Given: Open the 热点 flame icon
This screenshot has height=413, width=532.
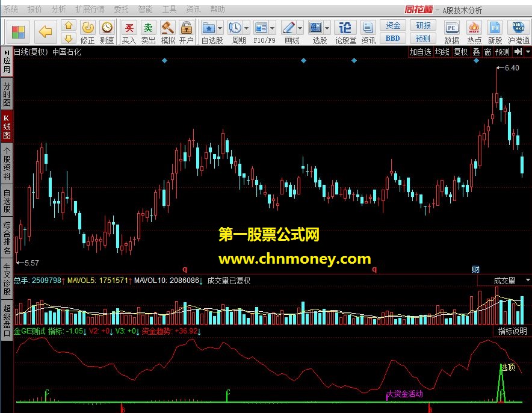Looking at the screenshot, I should point(474,28).
